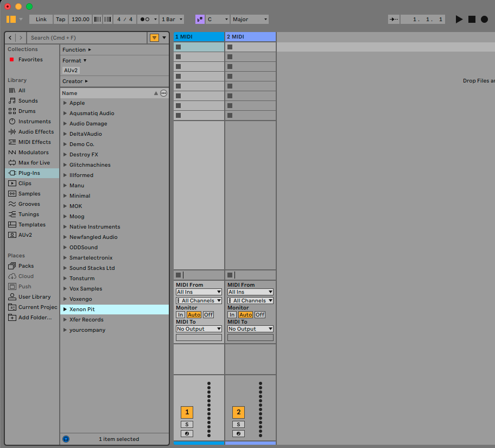Click first clip slot of 1 MIDI
495x448 pixels.
(x=199, y=47)
